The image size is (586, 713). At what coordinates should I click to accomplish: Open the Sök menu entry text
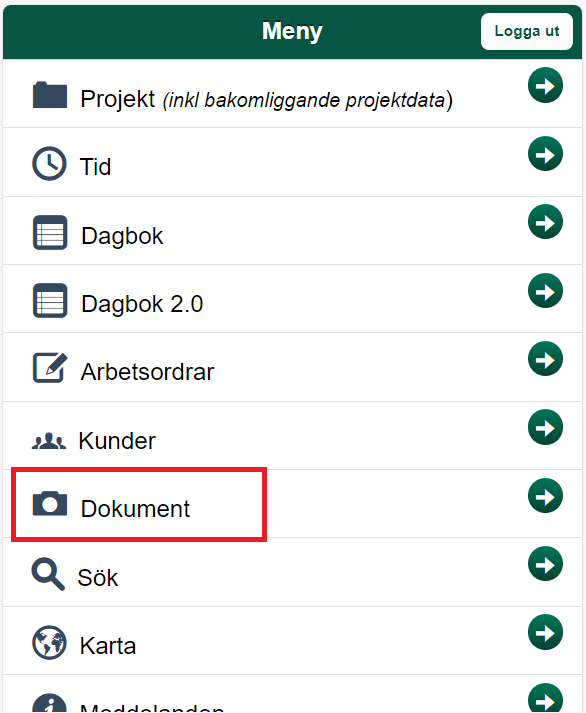pyautogui.click(x=98, y=577)
